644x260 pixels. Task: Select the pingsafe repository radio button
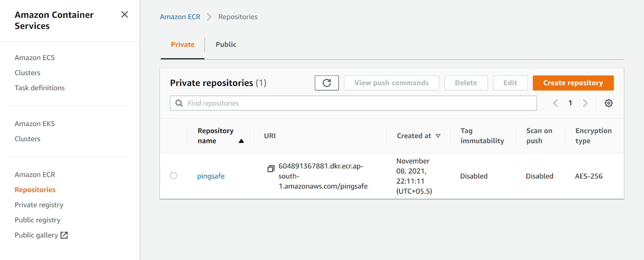(x=173, y=176)
